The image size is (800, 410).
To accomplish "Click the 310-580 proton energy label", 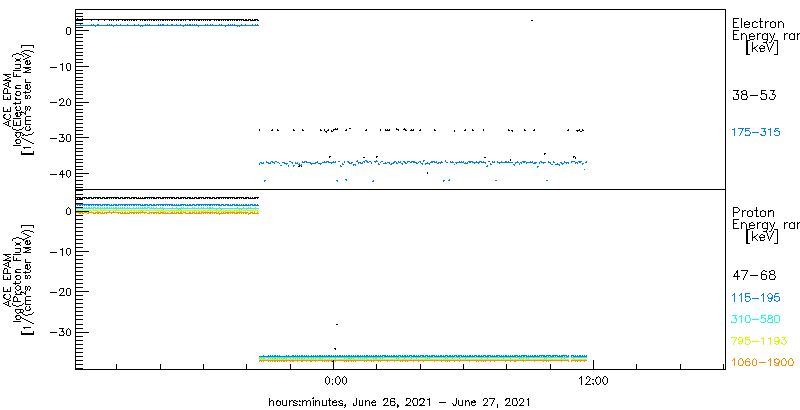I will click(x=756, y=320).
